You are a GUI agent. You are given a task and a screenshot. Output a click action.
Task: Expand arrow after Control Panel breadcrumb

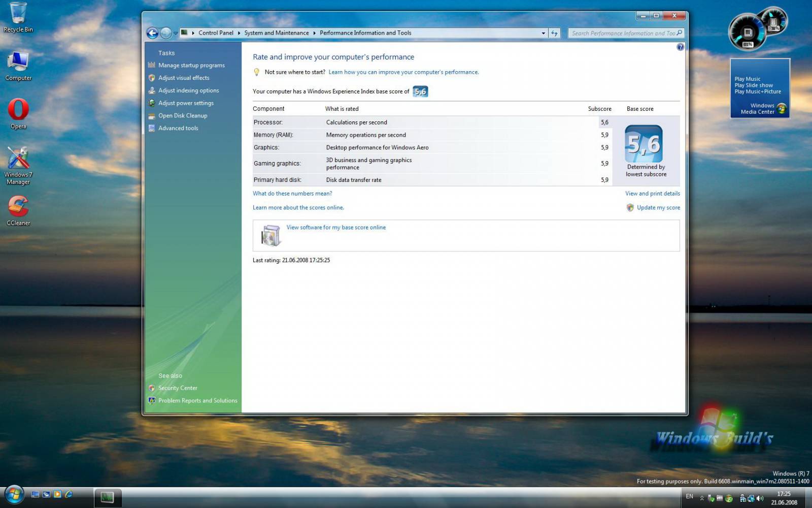[x=239, y=33]
